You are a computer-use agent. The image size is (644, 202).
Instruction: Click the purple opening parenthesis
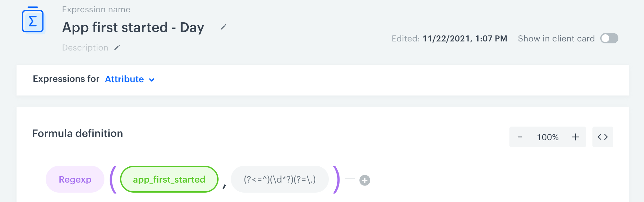tap(113, 179)
